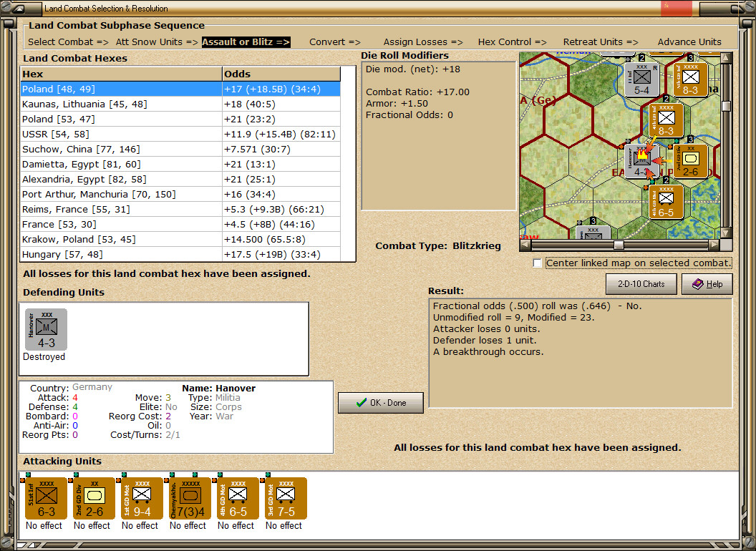
Task: Click the +7.571 (30:7) odds cell
Action: pyautogui.click(x=281, y=149)
